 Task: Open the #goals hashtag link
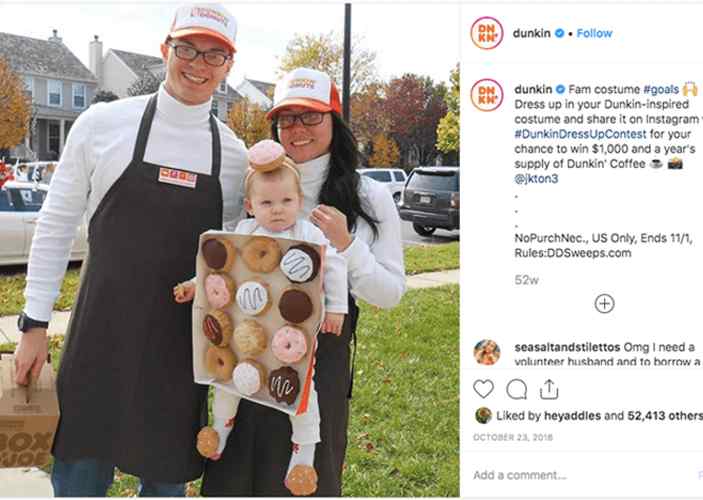coord(661,89)
